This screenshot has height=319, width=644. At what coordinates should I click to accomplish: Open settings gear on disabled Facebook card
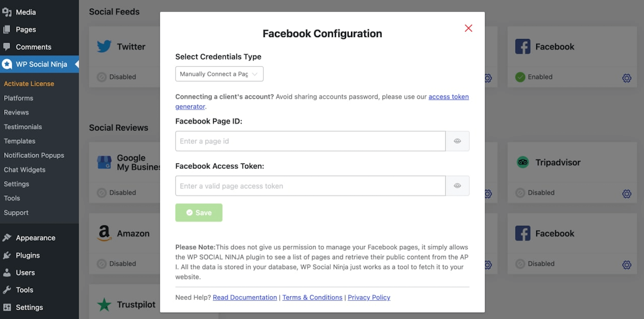626,265
